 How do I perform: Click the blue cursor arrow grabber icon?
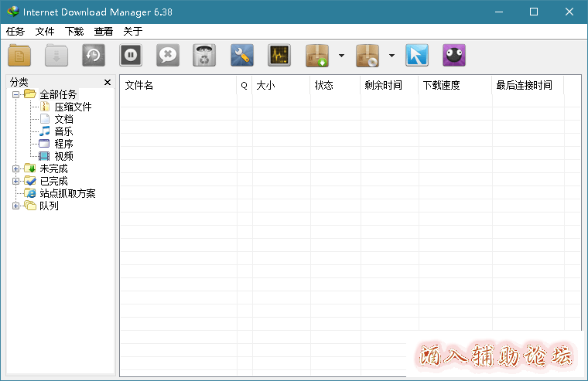(417, 56)
